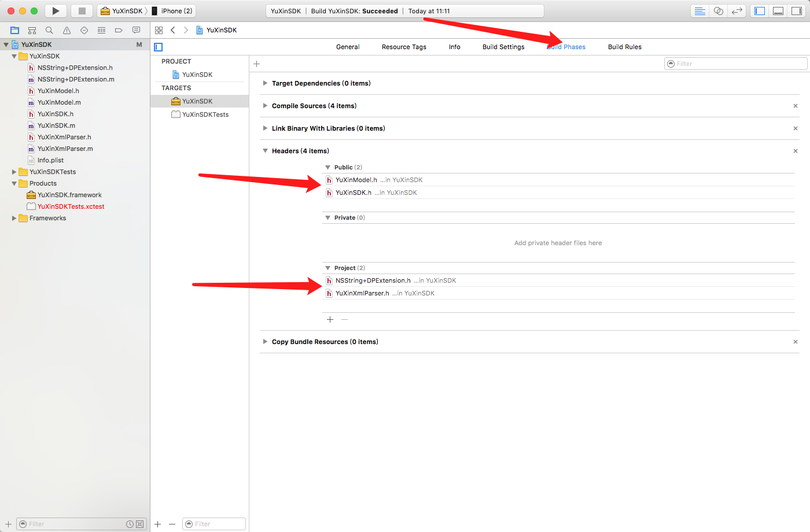Collapse the Public headers group
This screenshot has width=810, height=532.
tap(327, 167)
